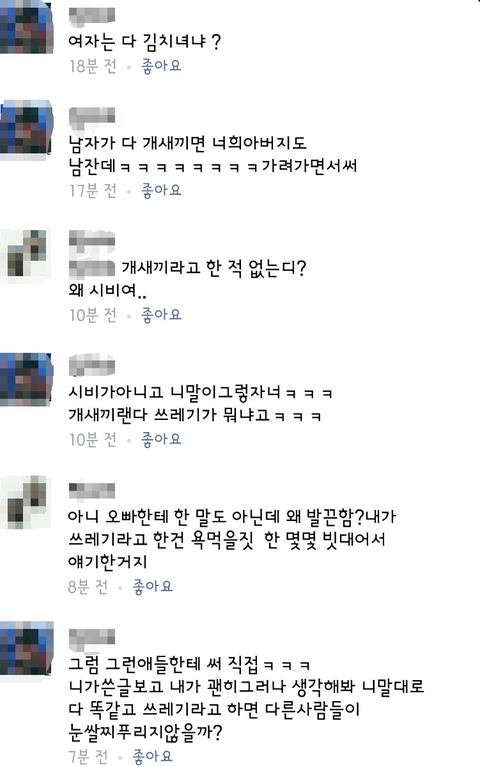Open blurred username above 남자가 다 comment
Viewport: 480px width, 767px height.
click(92, 116)
